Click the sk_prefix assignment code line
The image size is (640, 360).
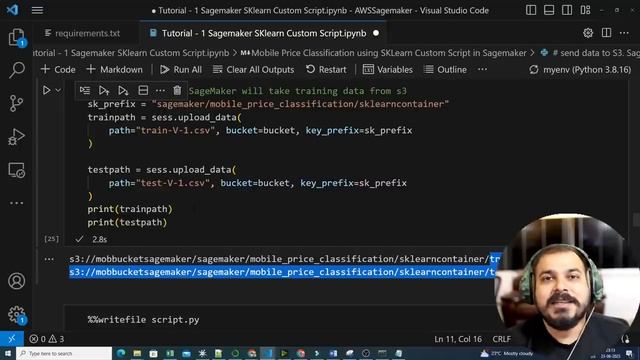268,104
